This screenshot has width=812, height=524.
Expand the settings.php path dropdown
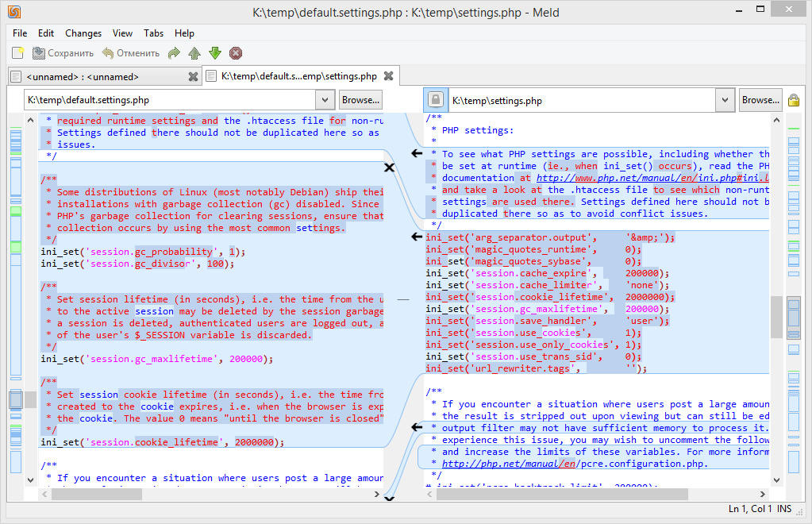point(725,100)
